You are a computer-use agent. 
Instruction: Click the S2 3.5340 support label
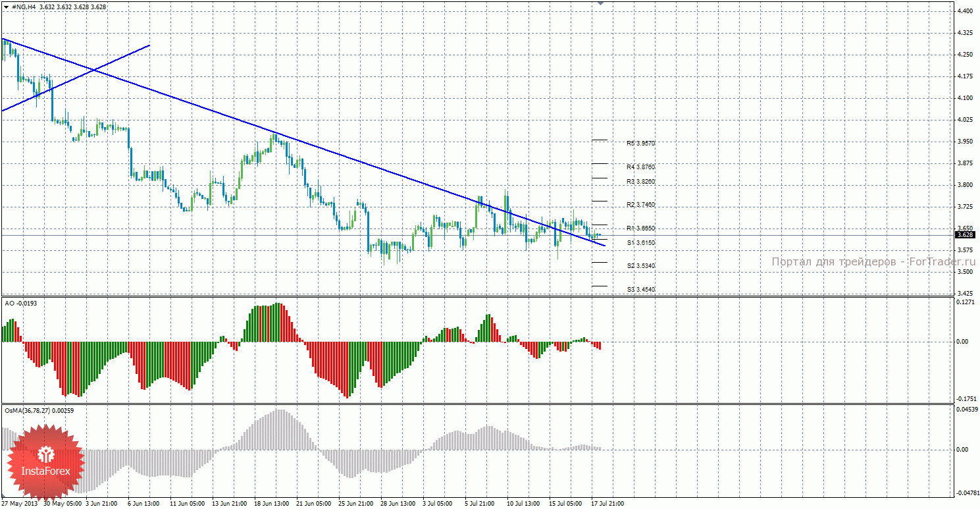click(640, 265)
